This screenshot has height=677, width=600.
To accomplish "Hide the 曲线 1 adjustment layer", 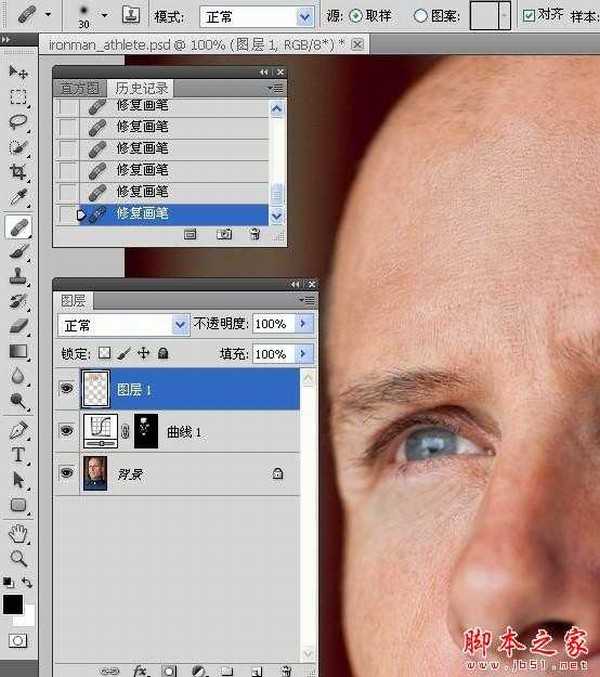I will click(x=67, y=431).
